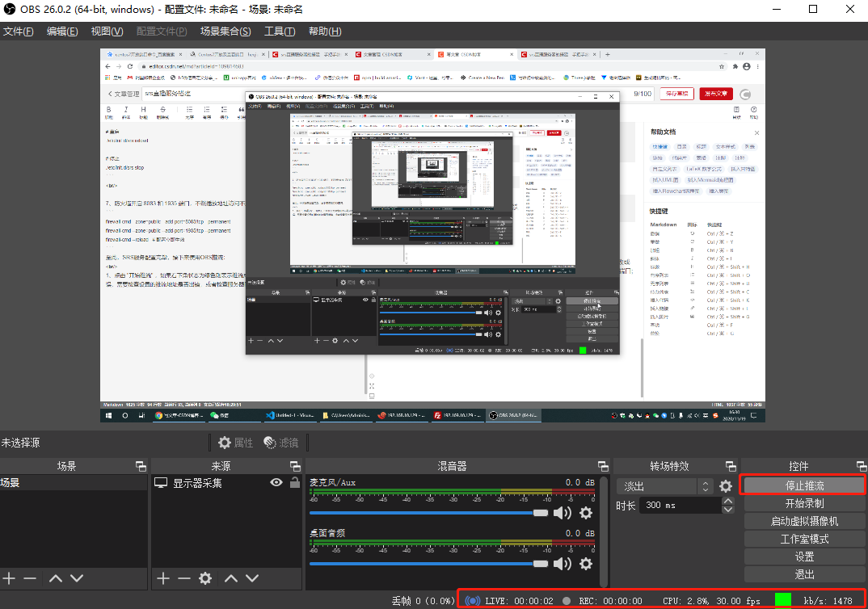This screenshot has width=868, height=609.
Task: Increase 时长 duration with up arrow
Action: (x=728, y=501)
